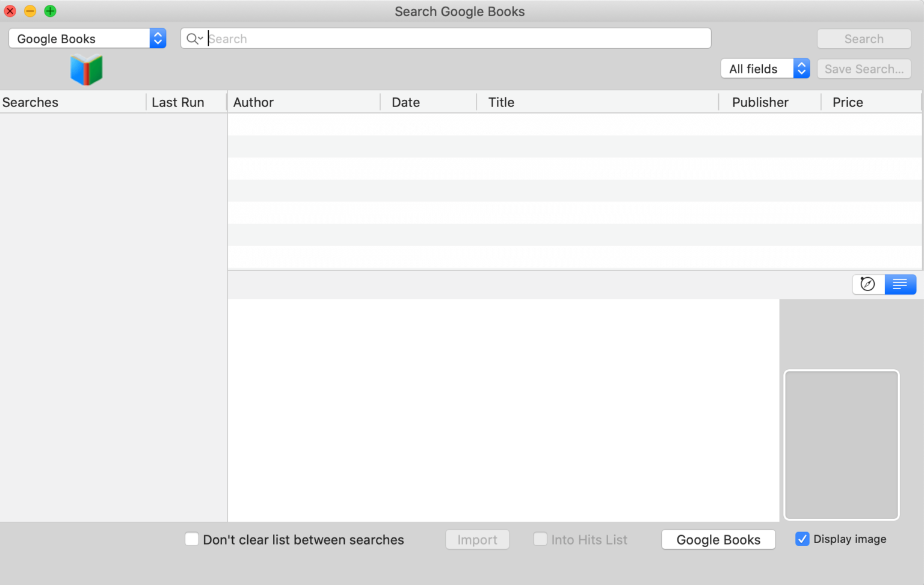Image resolution: width=924 pixels, height=585 pixels.
Task: Click the Search button
Action: pos(864,38)
